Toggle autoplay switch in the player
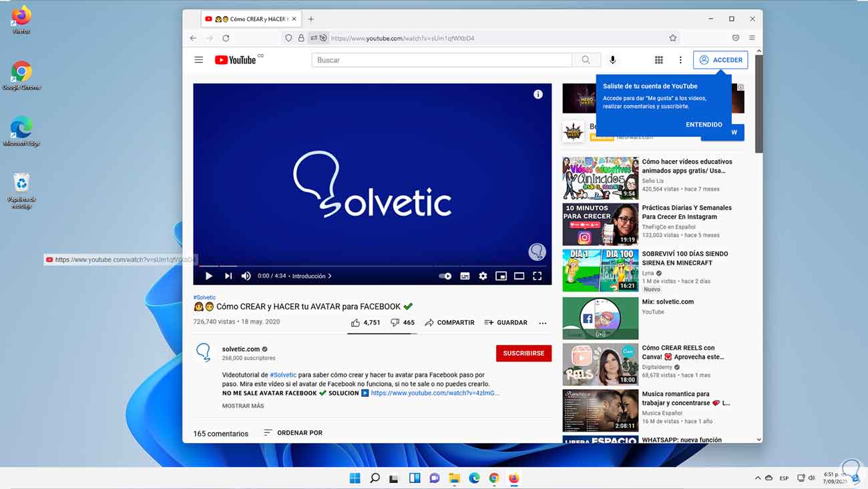Screen dimensions: 868x489 445,276
